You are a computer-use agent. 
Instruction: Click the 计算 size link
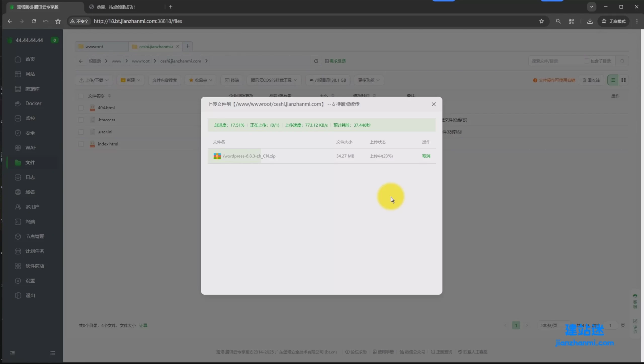pyautogui.click(x=143, y=325)
